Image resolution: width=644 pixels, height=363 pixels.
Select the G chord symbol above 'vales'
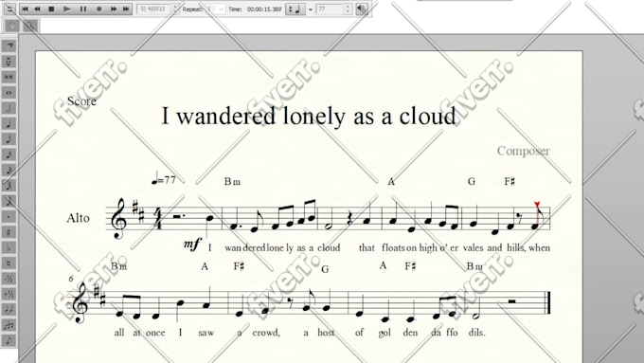click(x=471, y=181)
